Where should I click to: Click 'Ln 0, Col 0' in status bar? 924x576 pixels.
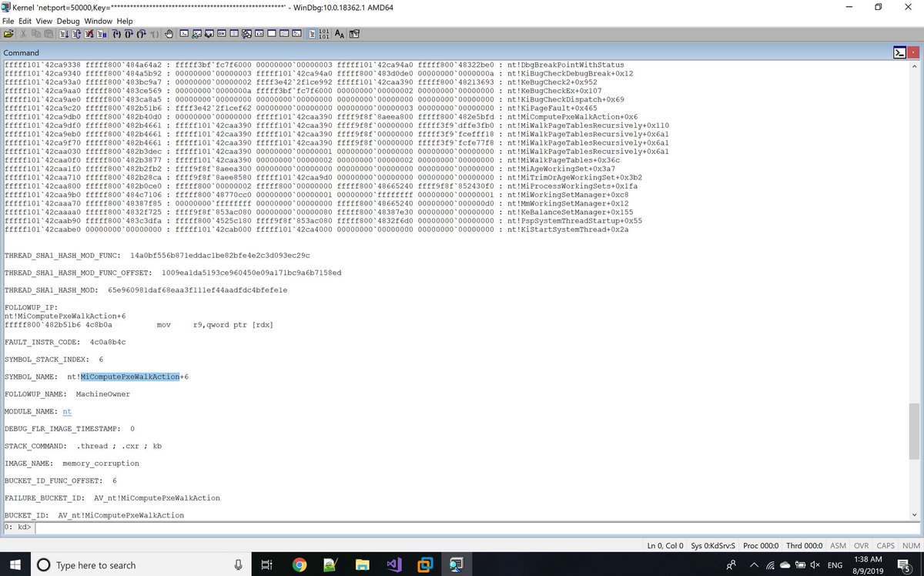pos(665,545)
